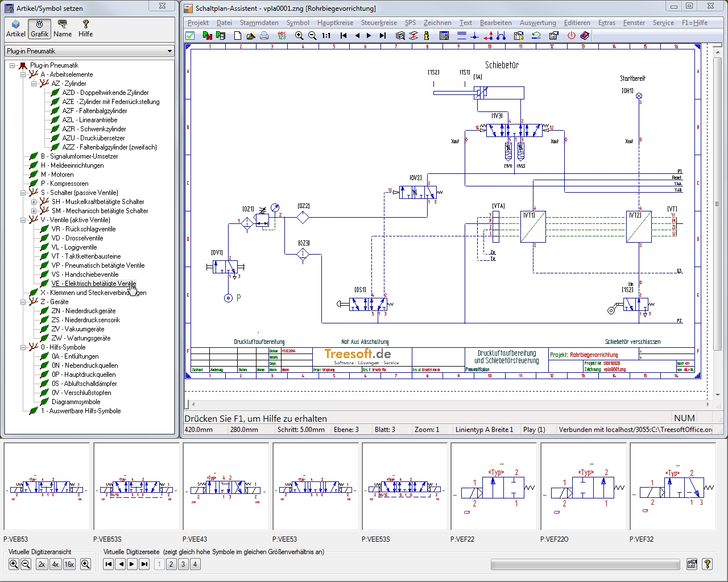Screen dimensions: 728x582
Task: Open the Auswertung menu
Action: click(537, 23)
